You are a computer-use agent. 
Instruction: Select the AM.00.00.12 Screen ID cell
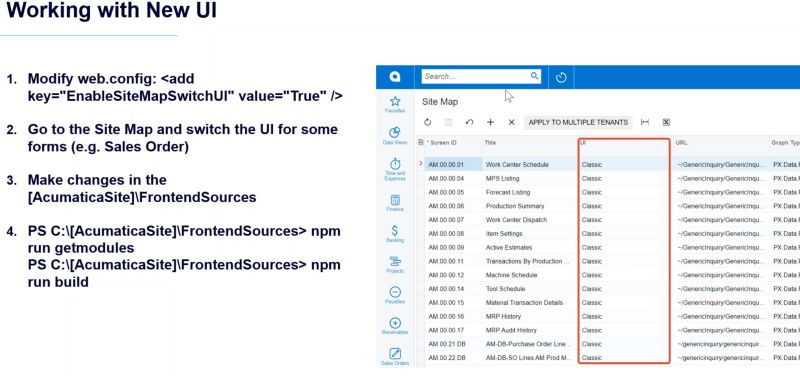point(454,275)
